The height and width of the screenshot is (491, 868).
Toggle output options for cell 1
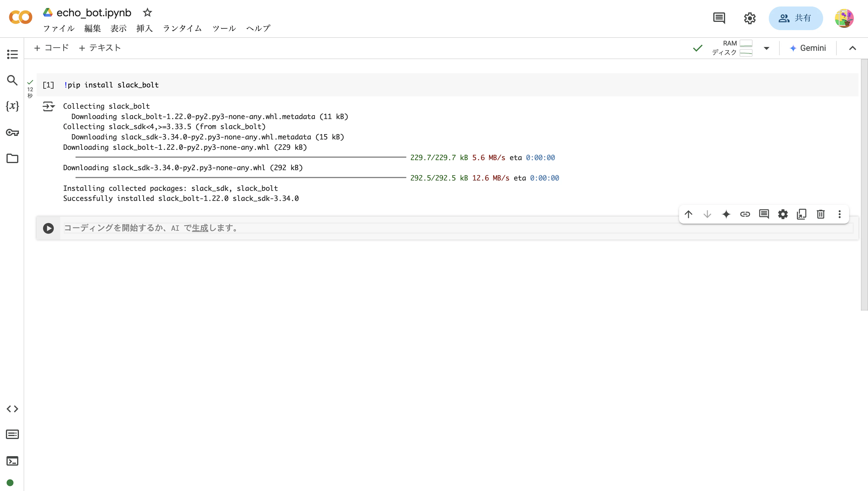[x=48, y=107]
